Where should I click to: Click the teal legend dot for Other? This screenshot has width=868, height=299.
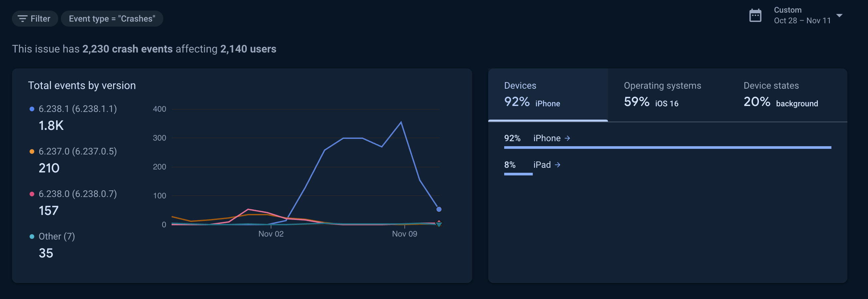pos(32,236)
